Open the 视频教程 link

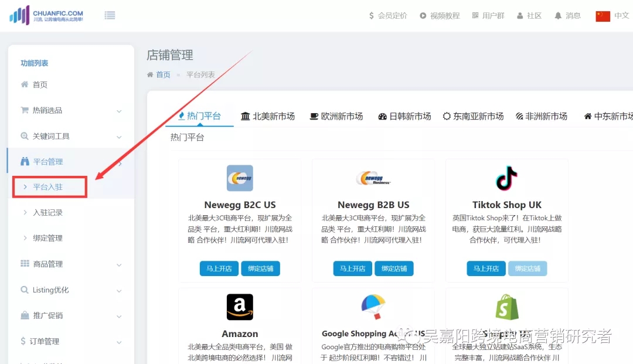pyautogui.click(x=444, y=16)
